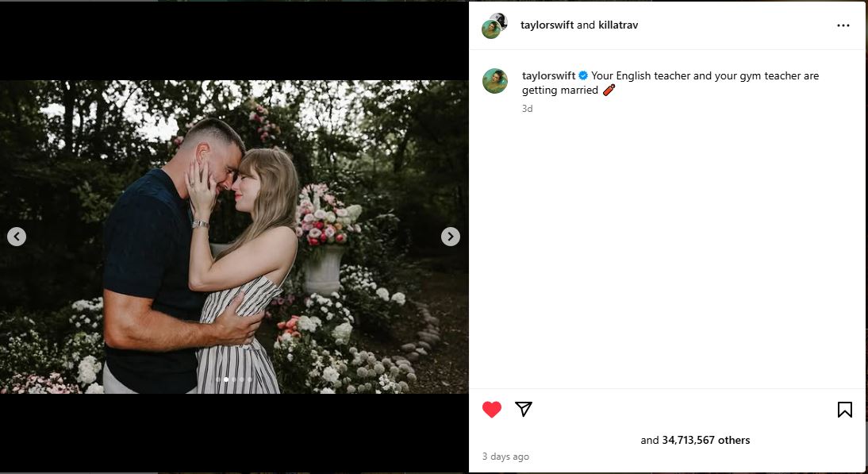
Task: Visit killatrav profile from the header
Action: tap(618, 25)
